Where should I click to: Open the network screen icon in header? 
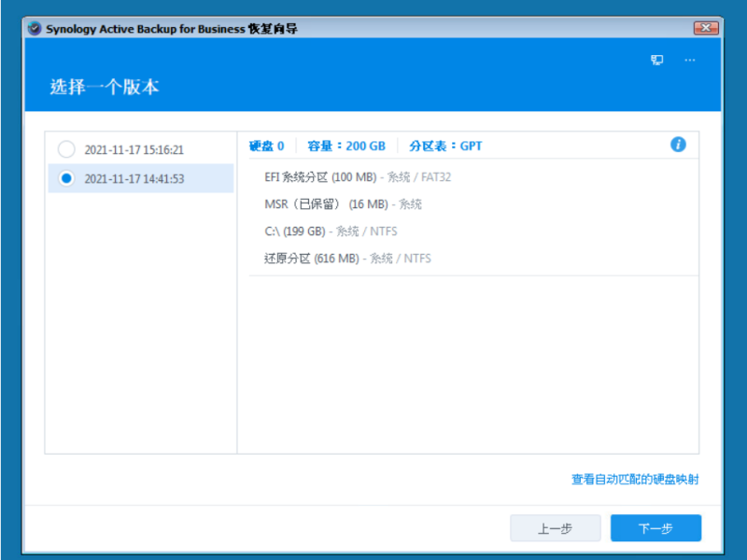657,60
